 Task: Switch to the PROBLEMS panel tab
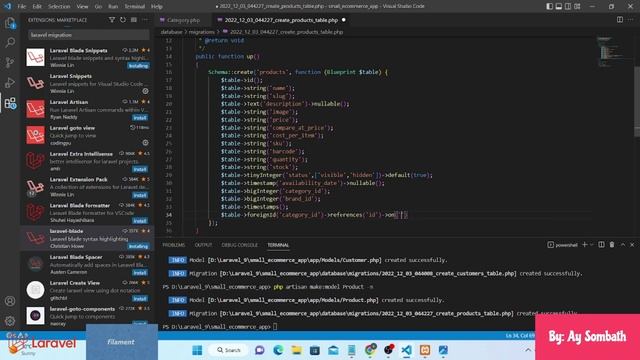(173, 245)
